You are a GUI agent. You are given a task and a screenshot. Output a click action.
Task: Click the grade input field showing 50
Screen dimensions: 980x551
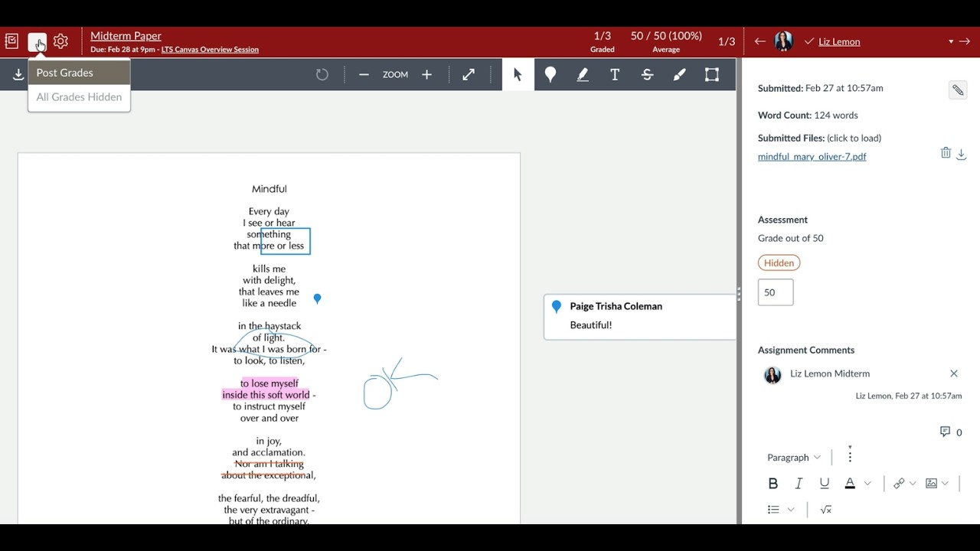point(776,292)
